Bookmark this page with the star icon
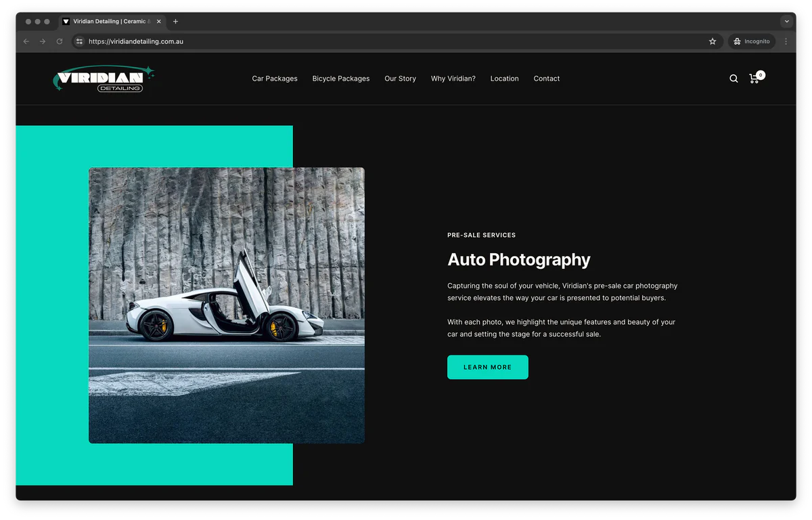The width and height of the screenshot is (812, 520). pos(713,41)
